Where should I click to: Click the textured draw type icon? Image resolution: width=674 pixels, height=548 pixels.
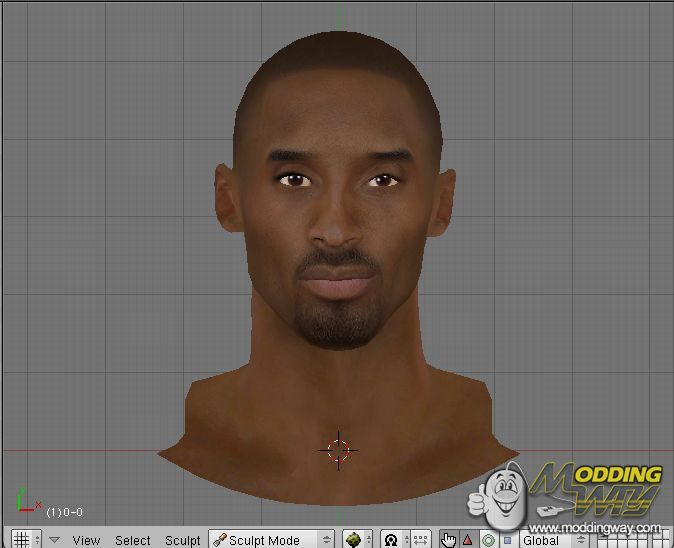pyautogui.click(x=352, y=540)
